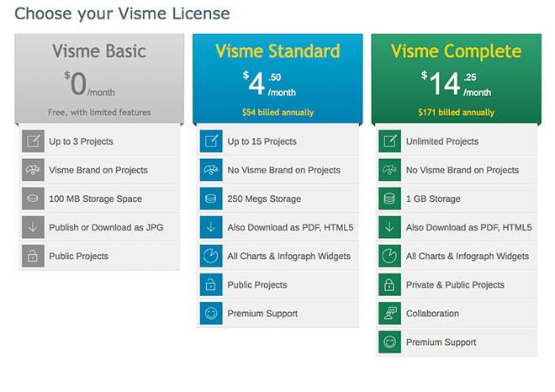Click the gray palette icon for Visme Brand on Projects

[x=33, y=170]
